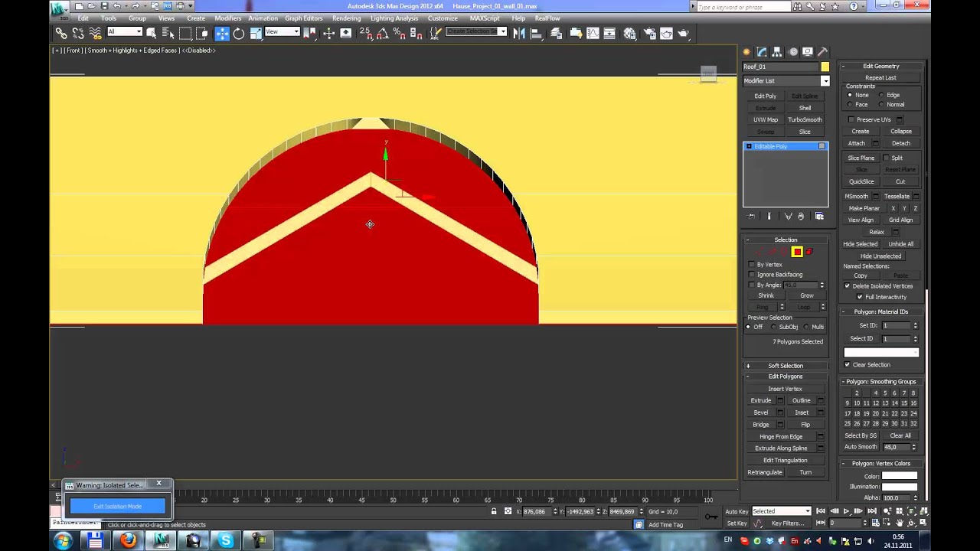This screenshot has height=551, width=980.
Task: Open the Motion command panel tab
Action: 792,52
